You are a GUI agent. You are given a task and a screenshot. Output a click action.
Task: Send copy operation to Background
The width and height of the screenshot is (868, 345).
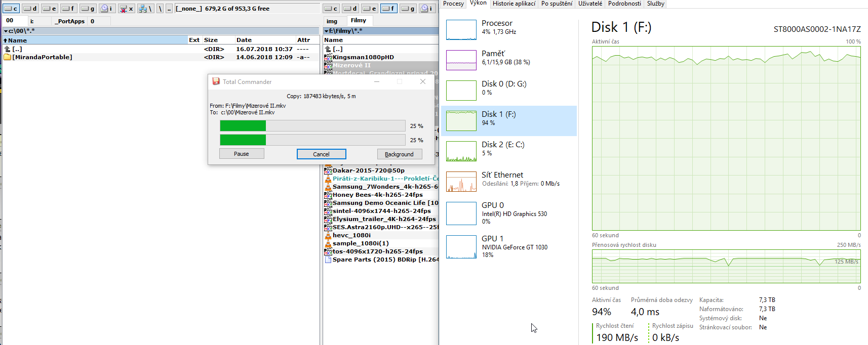click(x=400, y=154)
